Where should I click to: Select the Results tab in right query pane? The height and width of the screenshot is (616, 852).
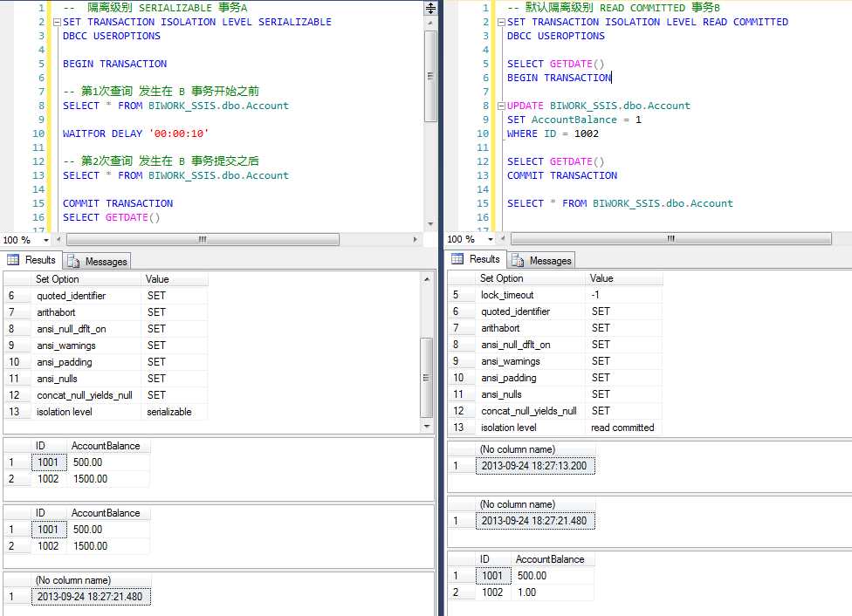point(477,259)
